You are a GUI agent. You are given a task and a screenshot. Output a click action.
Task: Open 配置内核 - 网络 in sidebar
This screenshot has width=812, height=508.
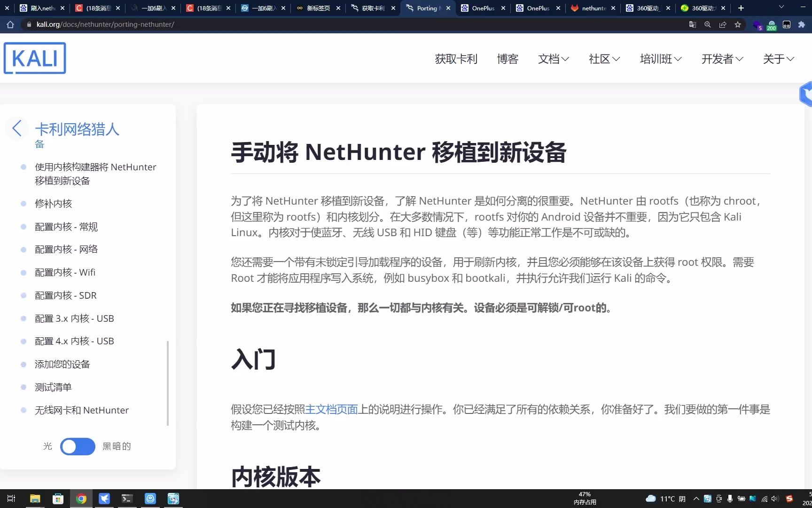click(x=66, y=249)
